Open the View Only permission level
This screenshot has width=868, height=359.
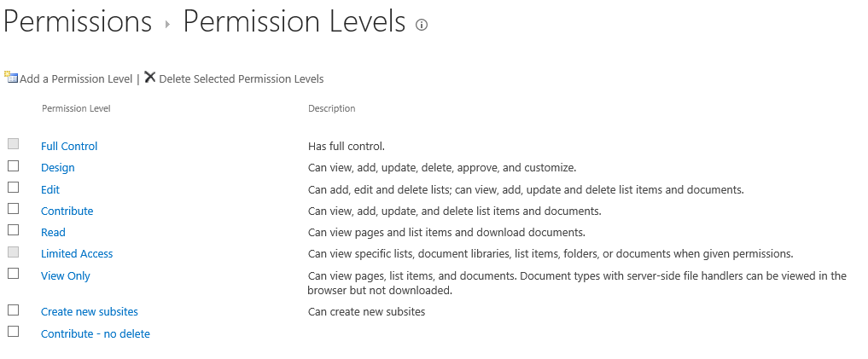click(x=66, y=276)
